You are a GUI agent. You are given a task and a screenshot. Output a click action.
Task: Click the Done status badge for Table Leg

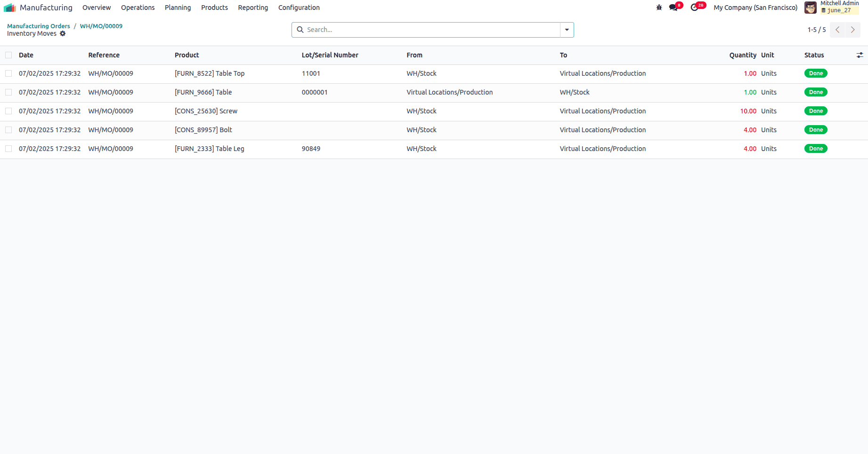pos(816,149)
